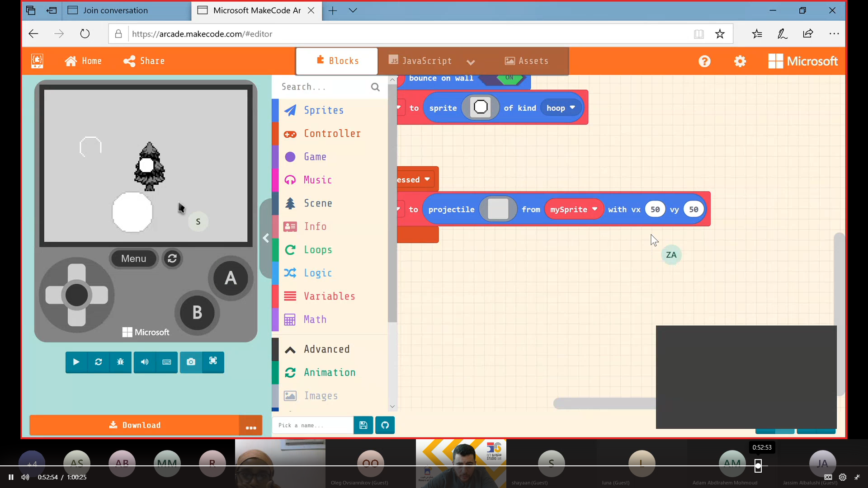The image size is (868, 488).
Task: Open the Assets tab
Action: click(527, 61)
